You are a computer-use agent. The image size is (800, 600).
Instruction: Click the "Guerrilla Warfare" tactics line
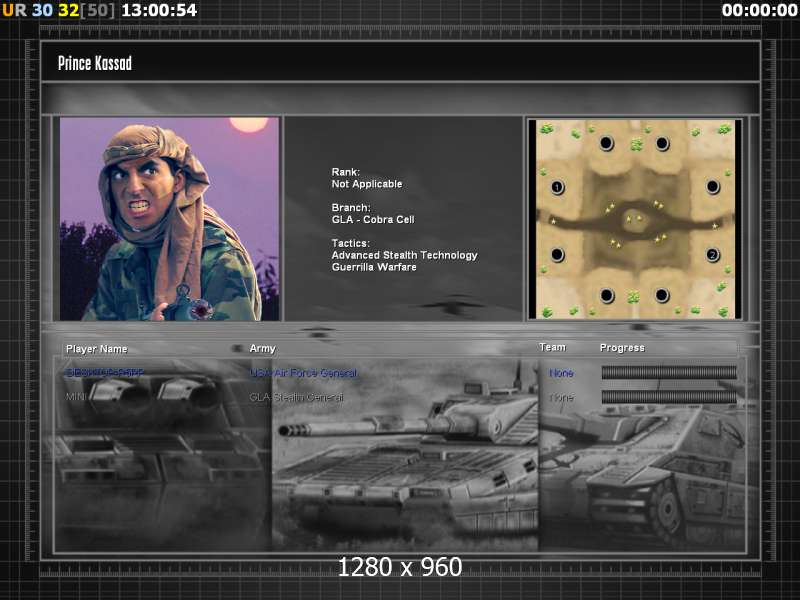pyautogui.click(x=374, y=267)
